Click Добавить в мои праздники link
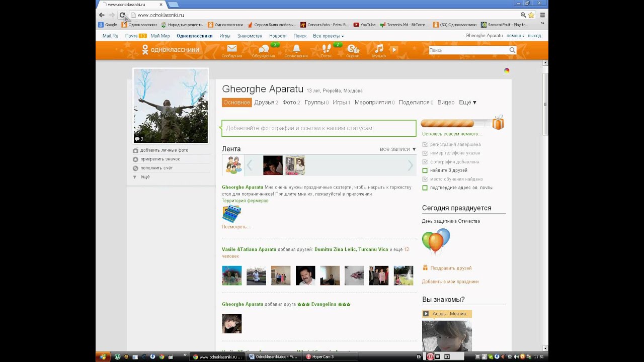 450,282
